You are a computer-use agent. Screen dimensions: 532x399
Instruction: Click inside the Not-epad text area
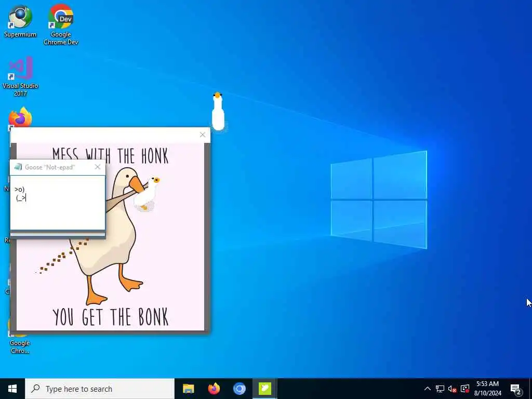58,203
